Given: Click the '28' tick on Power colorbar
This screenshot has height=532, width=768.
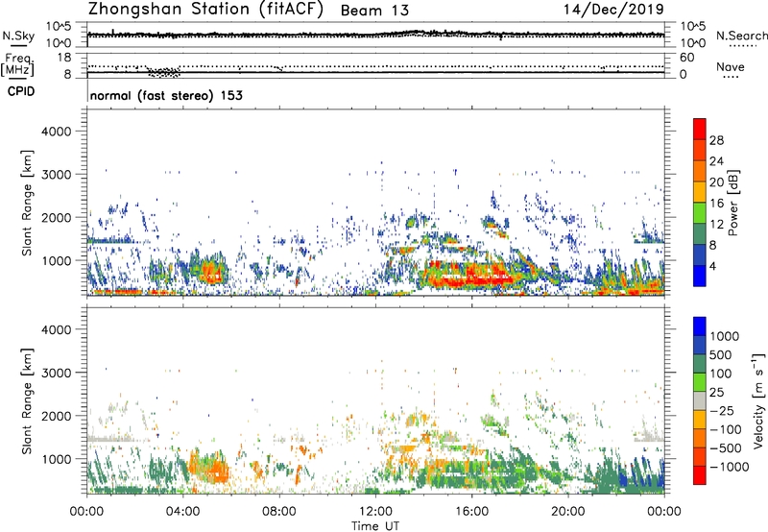Looking at the screenshot, I should (x=716, y=140).
